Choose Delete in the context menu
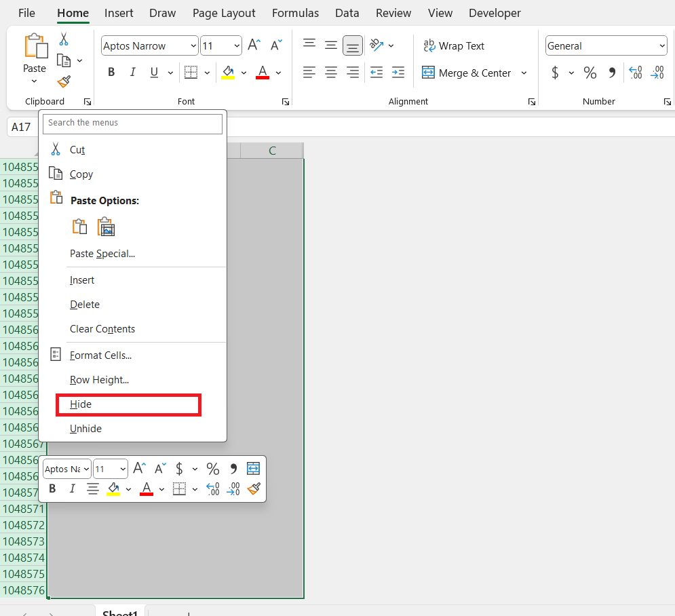The image size is (675, 616). pos(132,305)
